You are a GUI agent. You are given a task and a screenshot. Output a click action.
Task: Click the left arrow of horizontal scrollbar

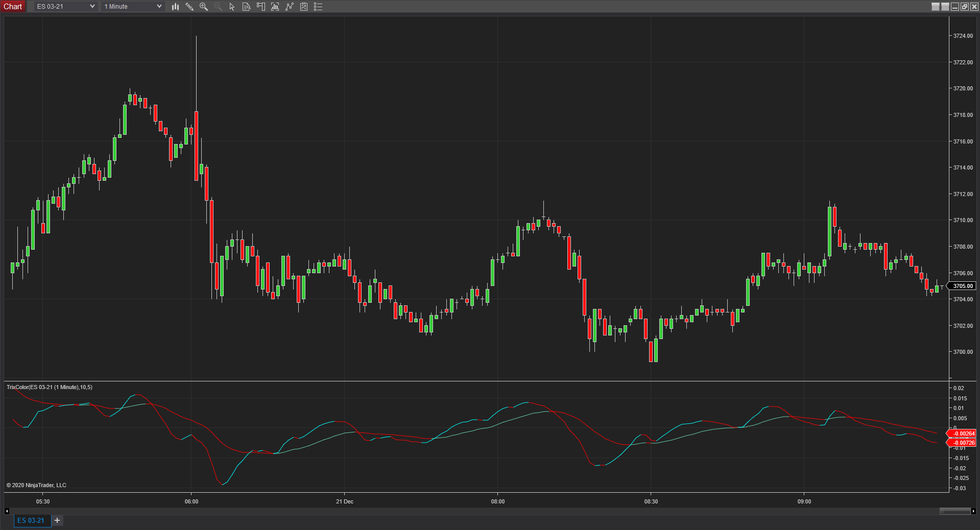pyautogui.click(x=7, y=511)
